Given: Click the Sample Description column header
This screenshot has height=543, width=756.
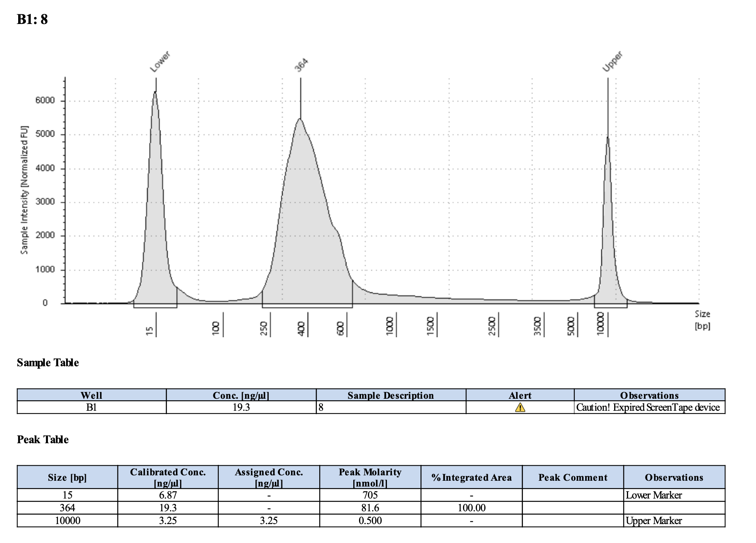Looking at the screenshot, I should 390,395.
